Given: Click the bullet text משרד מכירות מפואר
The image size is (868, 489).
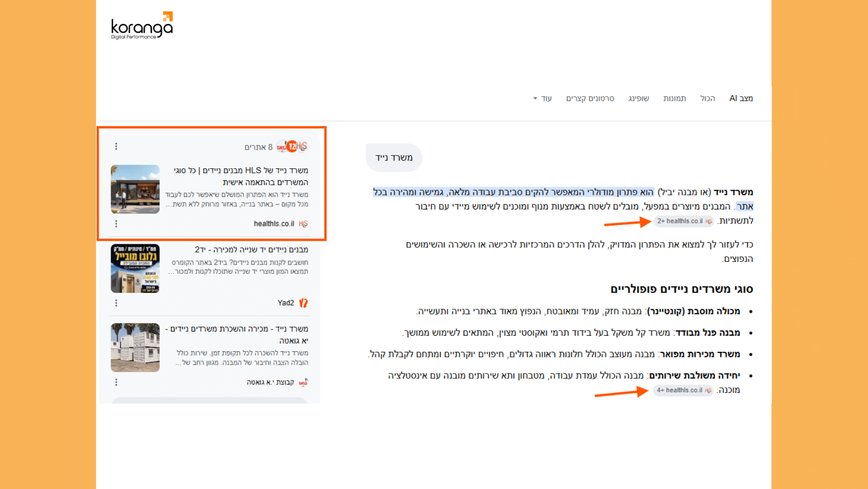Looking at the screenshot, I should (700, 354).
